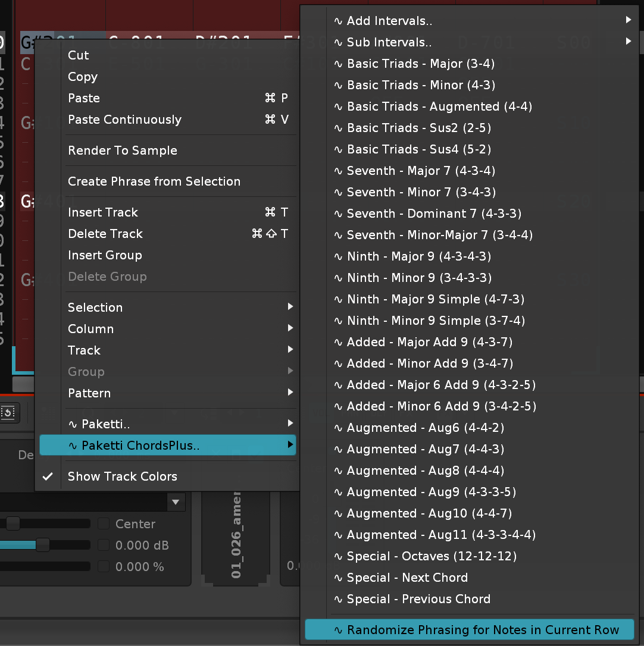Choose Render To Sample
This screenshot has height=646, width=644.
(x=123, y=150)
